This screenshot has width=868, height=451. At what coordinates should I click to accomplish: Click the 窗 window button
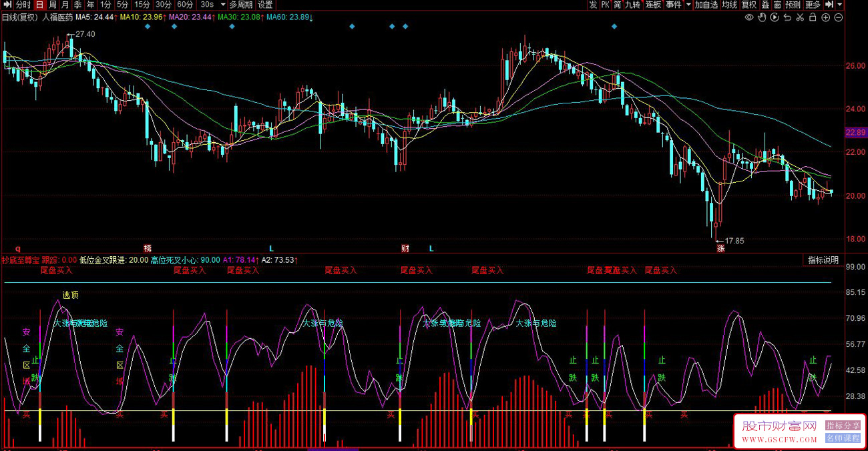coord(777,5)
